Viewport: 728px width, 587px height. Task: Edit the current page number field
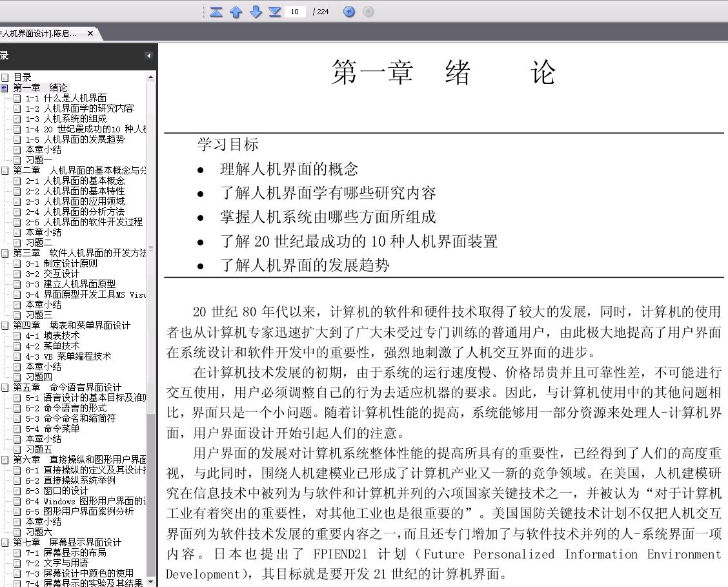pos(296,12)
